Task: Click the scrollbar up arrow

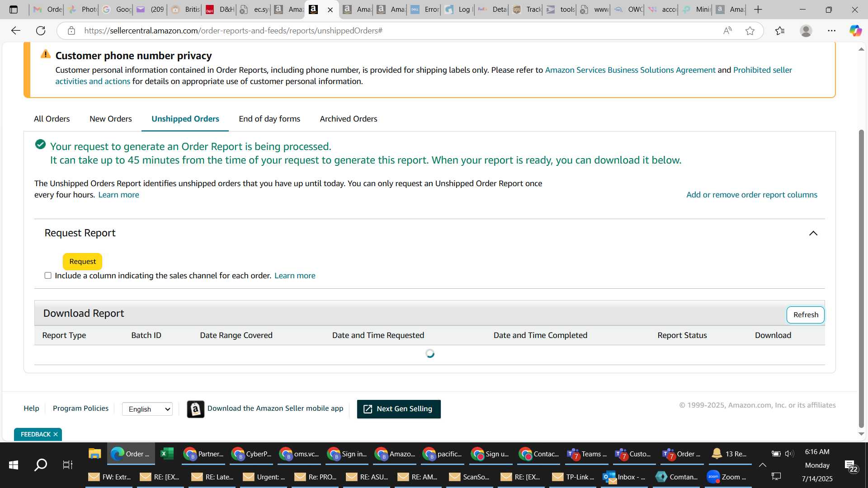Action: (861, 49)
